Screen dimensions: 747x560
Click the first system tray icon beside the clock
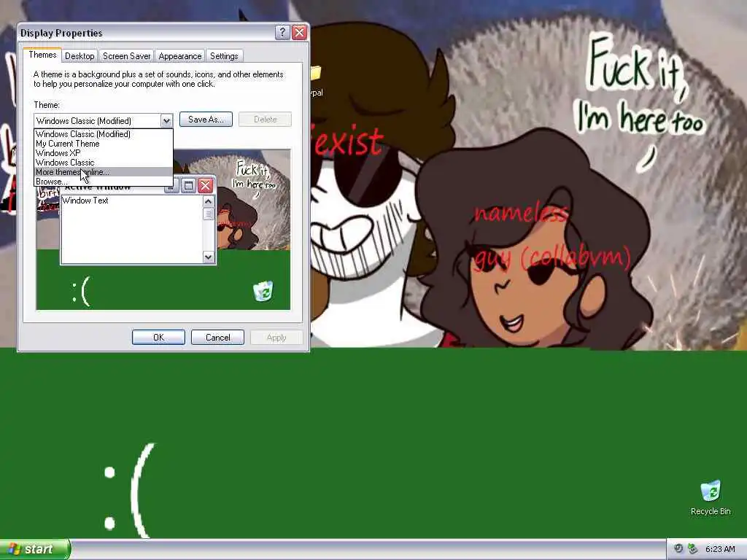(678, 548)
